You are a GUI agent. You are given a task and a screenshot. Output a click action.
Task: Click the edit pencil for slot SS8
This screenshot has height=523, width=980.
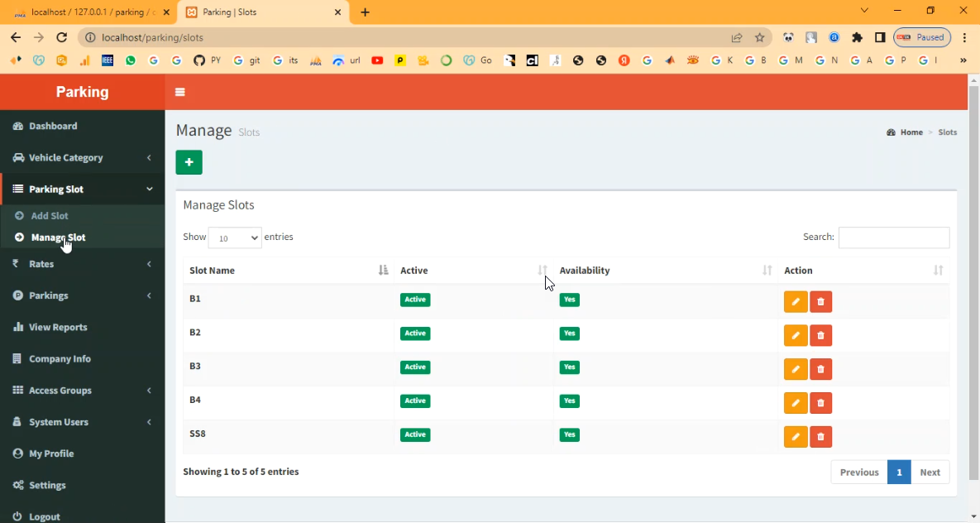795,437
